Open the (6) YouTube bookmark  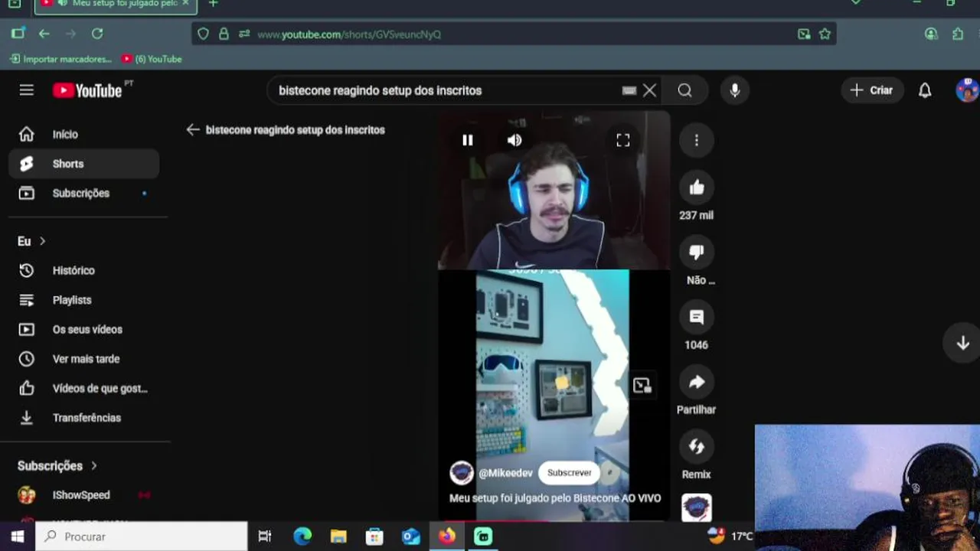tap(152, 59)
